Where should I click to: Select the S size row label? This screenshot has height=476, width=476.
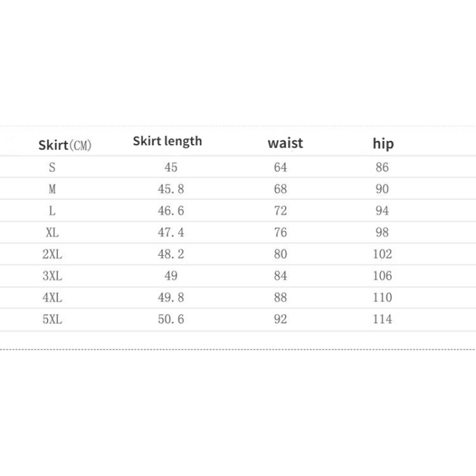point(52,168)
